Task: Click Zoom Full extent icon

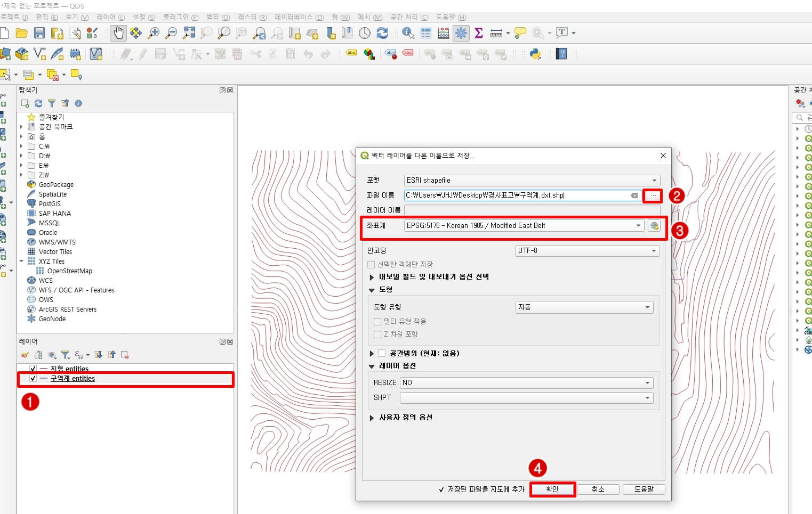Action: tap(189, 33)
